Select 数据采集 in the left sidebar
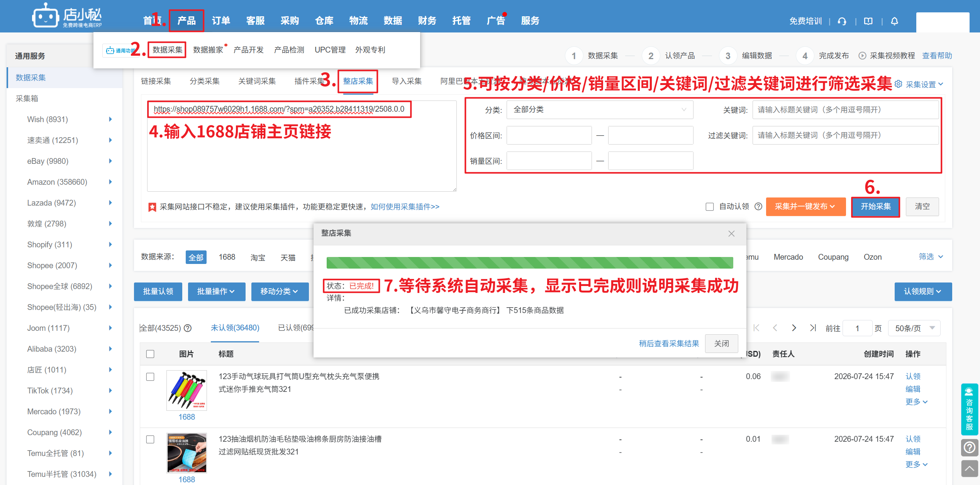This screenshot has width=980, height=485. coord(65,78)
